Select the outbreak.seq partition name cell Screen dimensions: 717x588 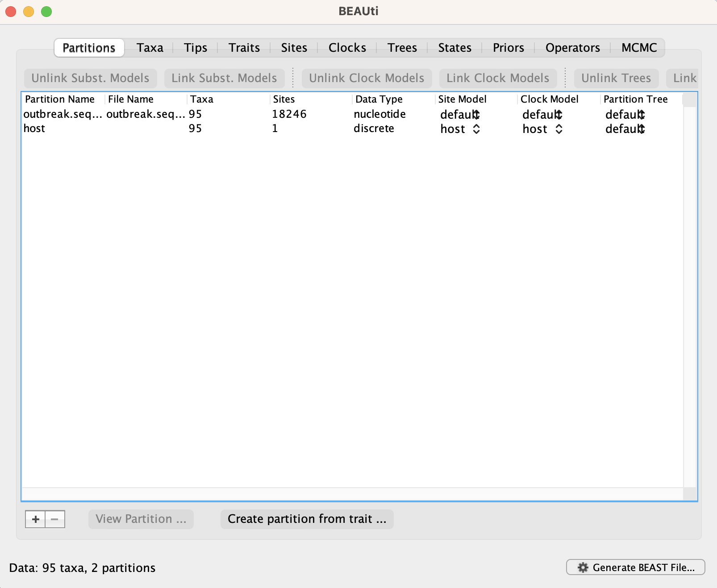coord(63,114)
